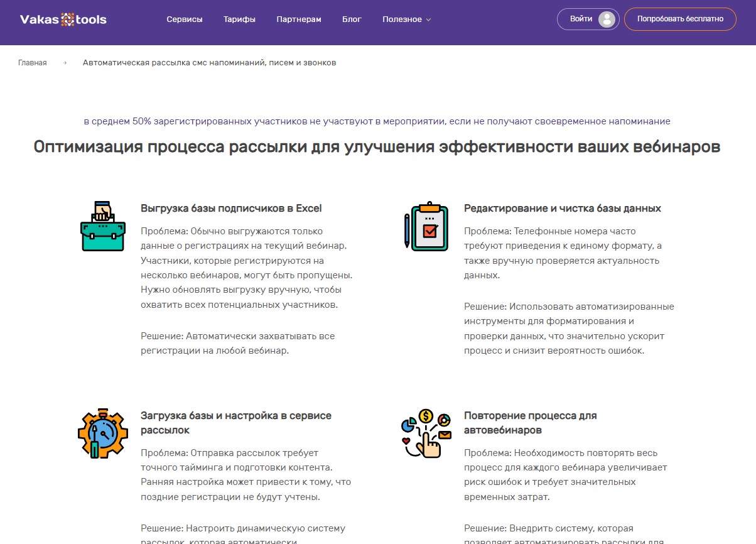Navigate to the Блог page

(352, 19)
